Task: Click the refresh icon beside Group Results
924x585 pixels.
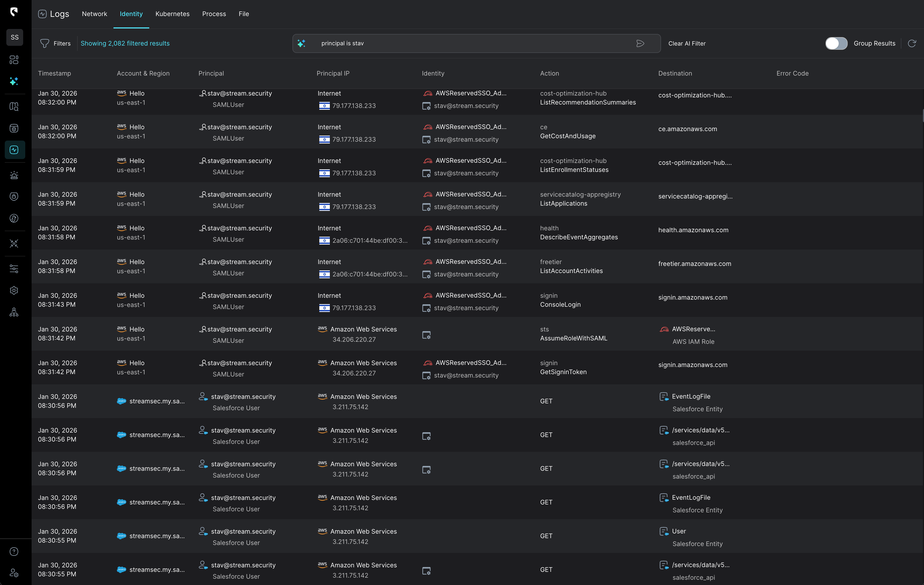Action: pos(912,43)
